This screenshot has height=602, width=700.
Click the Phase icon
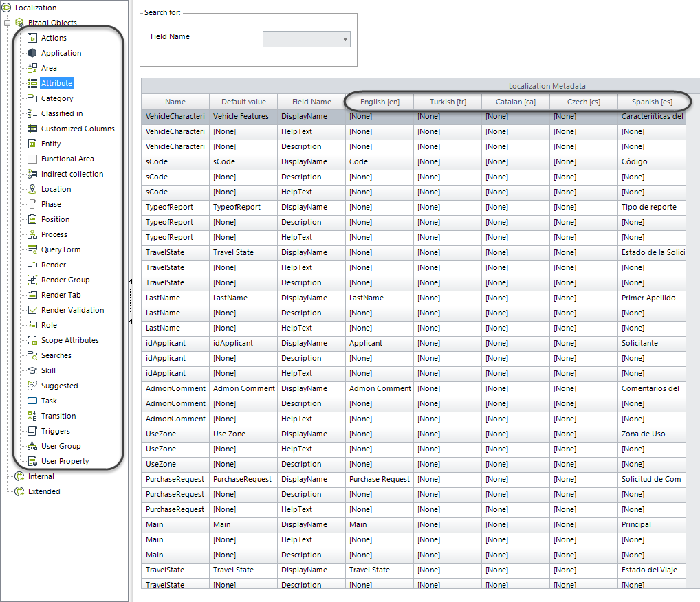pyautogui.click(x=32, y=204)
